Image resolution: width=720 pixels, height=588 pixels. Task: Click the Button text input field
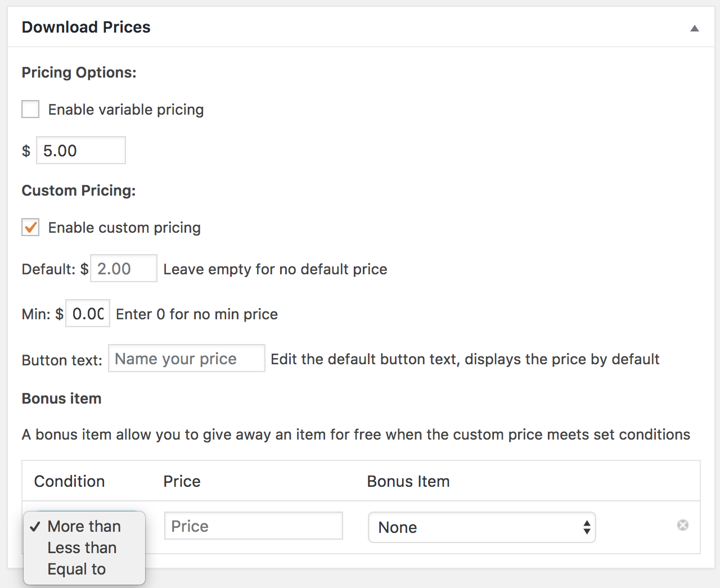pos(186,359)
